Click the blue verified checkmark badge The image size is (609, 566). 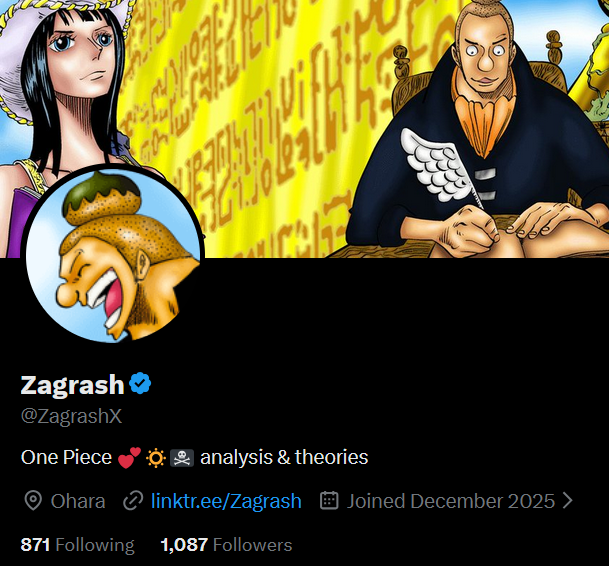pos(140,383)
